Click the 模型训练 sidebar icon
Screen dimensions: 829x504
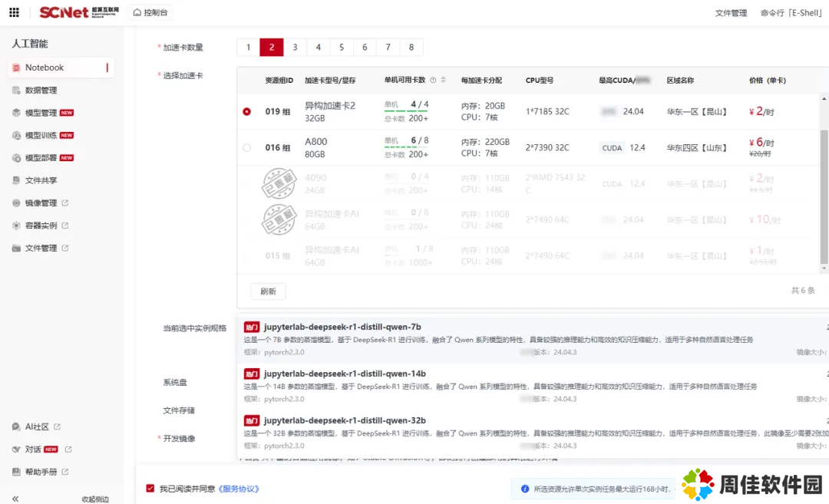(16, 135)
